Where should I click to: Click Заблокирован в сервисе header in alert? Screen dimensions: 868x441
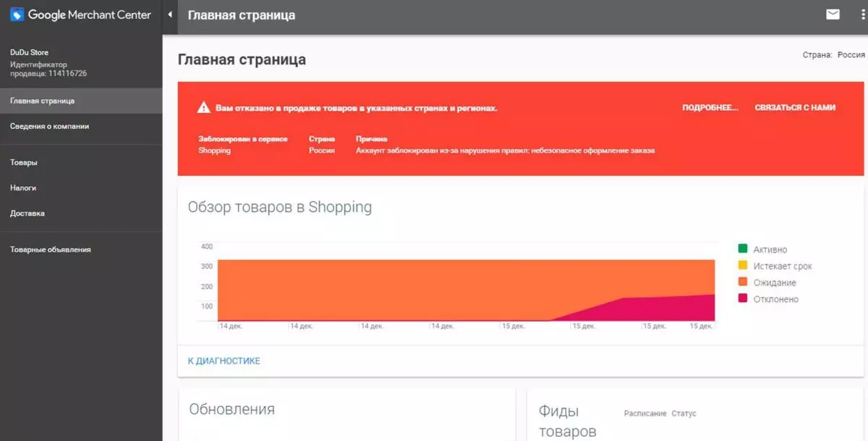243,139
